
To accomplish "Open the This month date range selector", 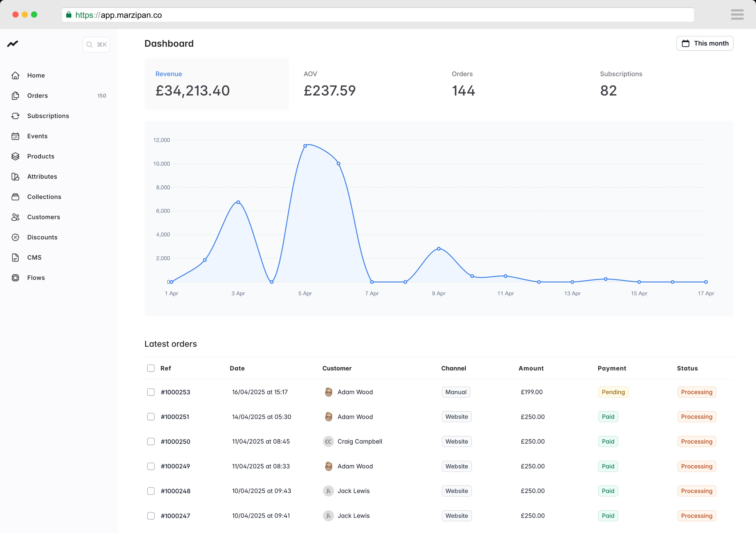I will tap(705, 43).
